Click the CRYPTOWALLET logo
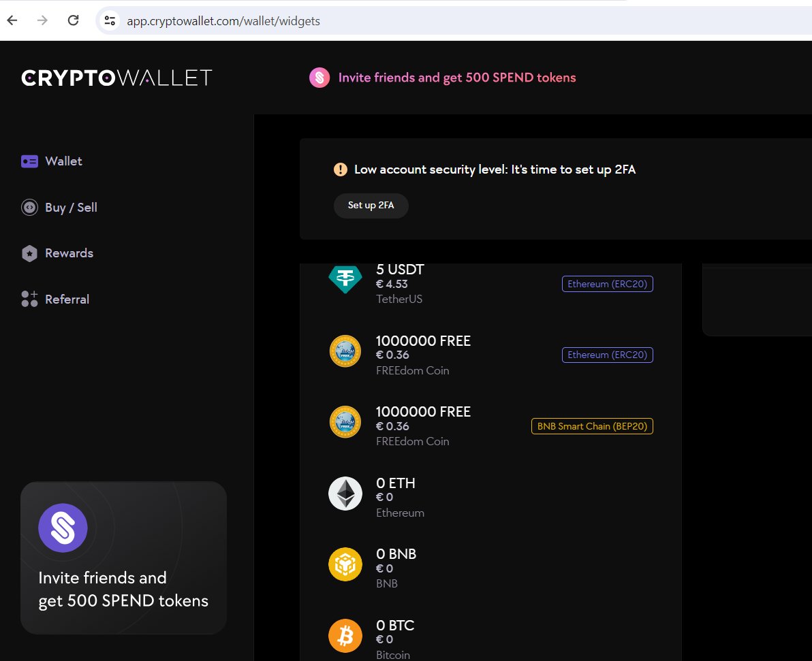This screenshot has height=661, width=812. click(116, 78)
